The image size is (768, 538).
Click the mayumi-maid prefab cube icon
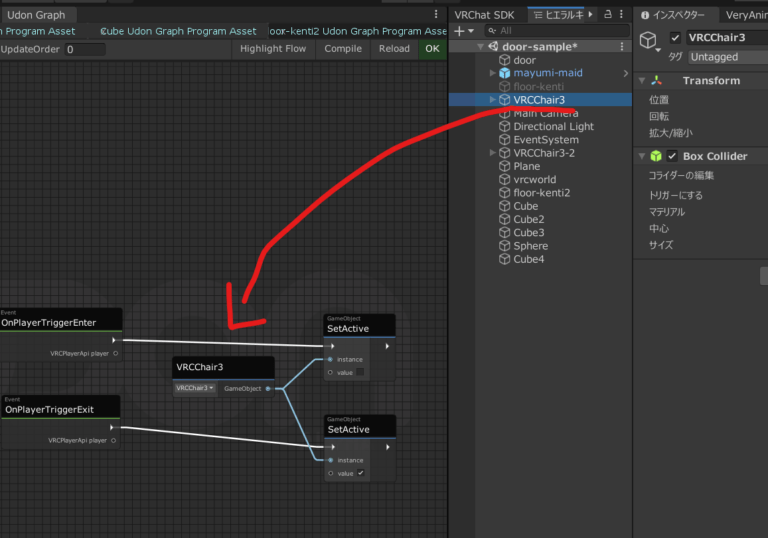(x=505, y=74)
